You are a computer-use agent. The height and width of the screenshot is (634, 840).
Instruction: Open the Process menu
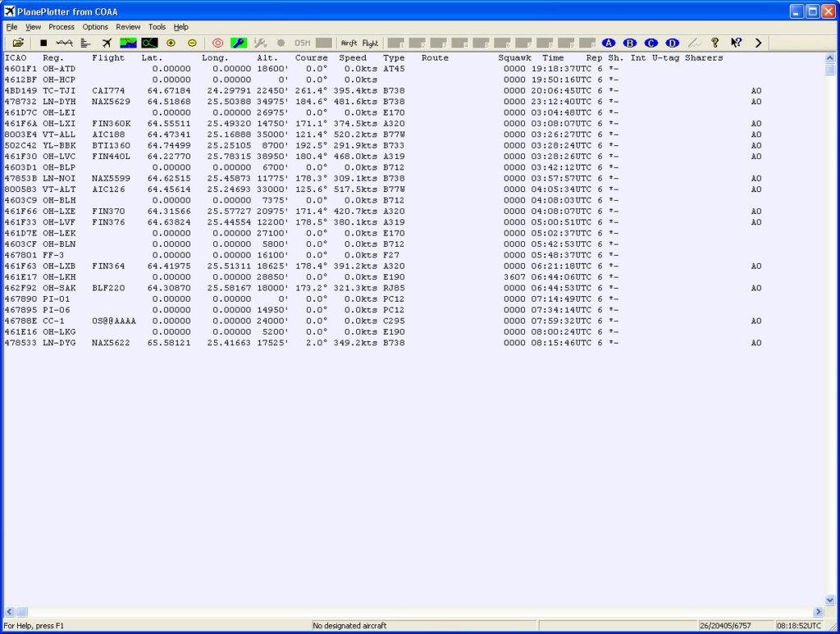(x=62, y=27)
